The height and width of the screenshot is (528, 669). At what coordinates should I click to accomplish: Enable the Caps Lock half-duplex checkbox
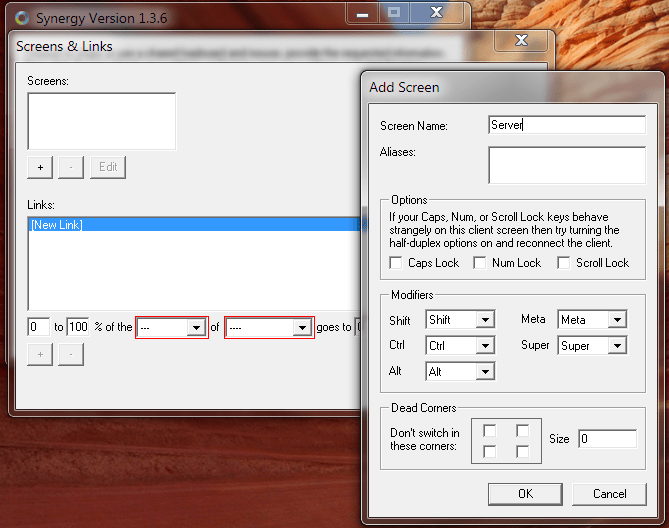[396, 263]
